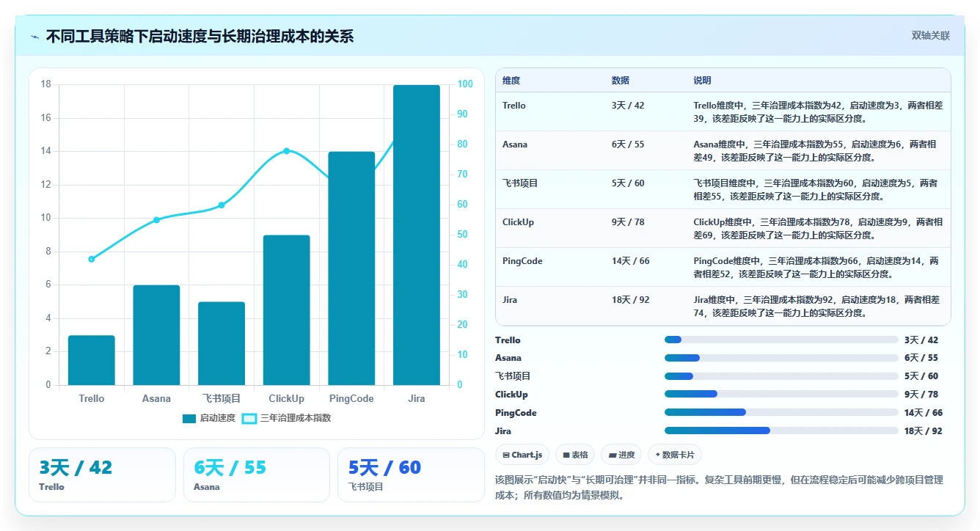Click the 飞书项目 progress bar
980x531 pixels.
(781, 376)
